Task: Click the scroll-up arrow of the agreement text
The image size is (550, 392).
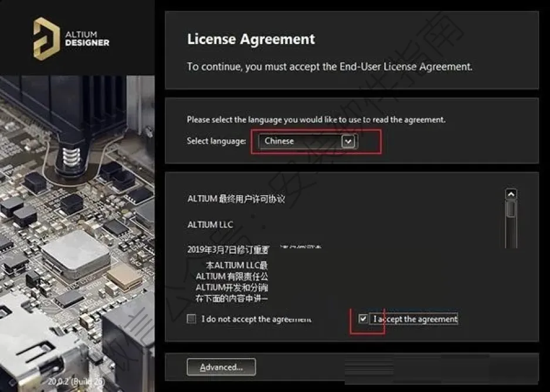Action: [511, 194]
